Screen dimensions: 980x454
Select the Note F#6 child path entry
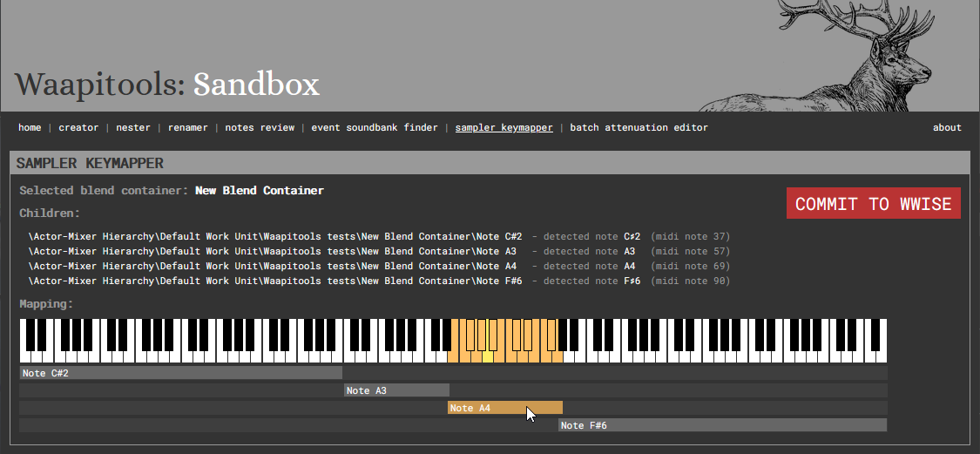pyautogui.click(x=275, y=281)
